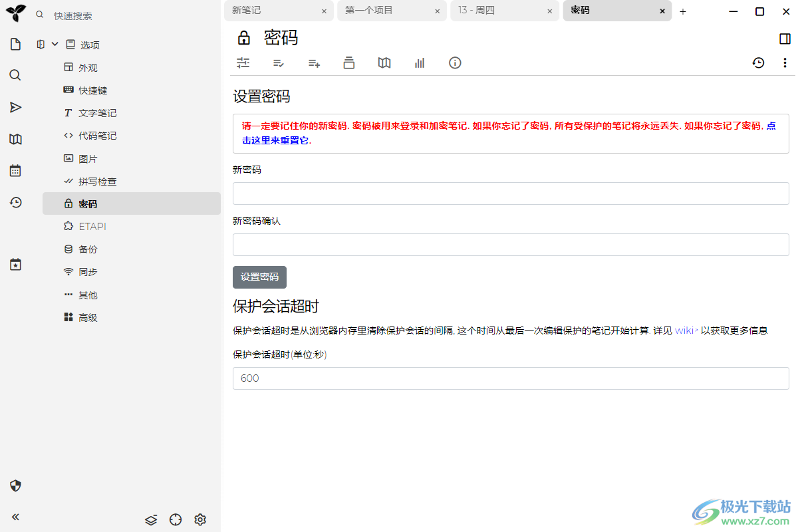798x532 pixels.
Task: Open the note actions three-dot menu
Action: 785,63
